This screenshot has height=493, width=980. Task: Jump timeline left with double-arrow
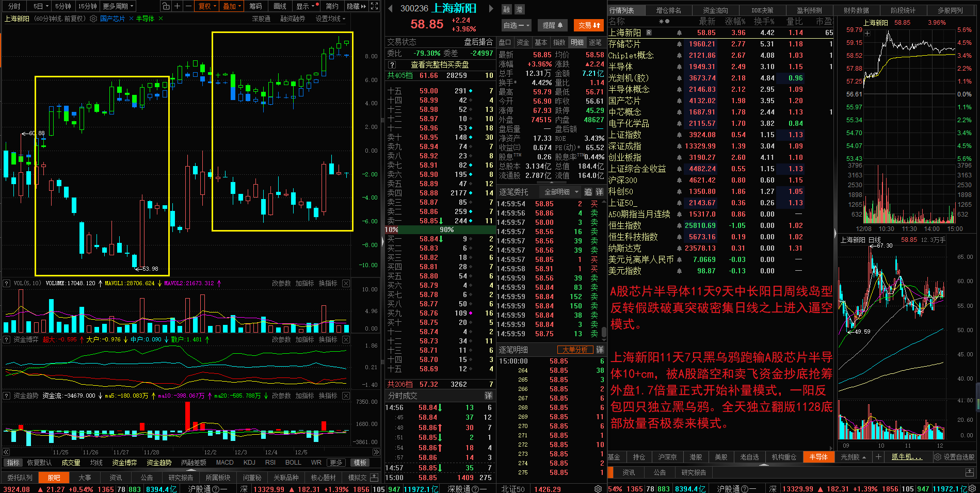[x=6, y=452]
